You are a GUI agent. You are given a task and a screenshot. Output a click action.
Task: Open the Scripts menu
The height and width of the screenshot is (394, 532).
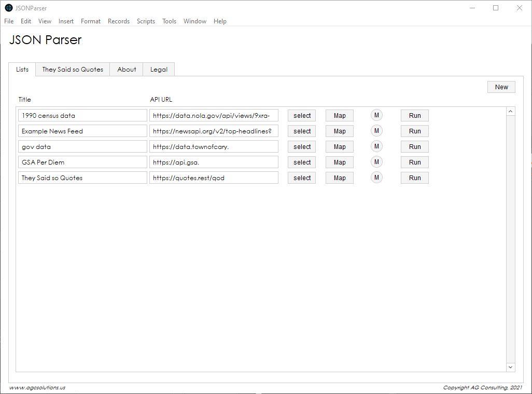(146, 21)
